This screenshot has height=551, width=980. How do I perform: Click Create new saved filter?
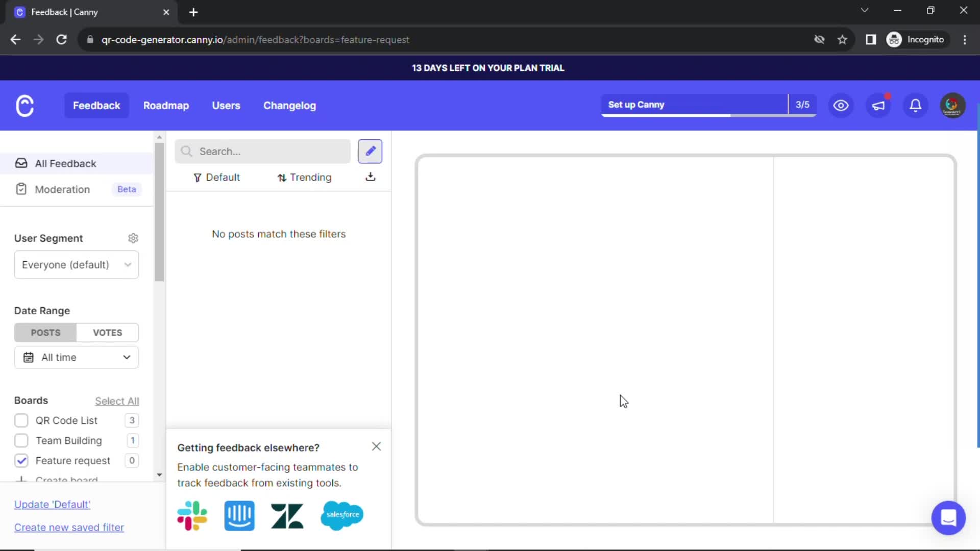[x=69, y=527]
